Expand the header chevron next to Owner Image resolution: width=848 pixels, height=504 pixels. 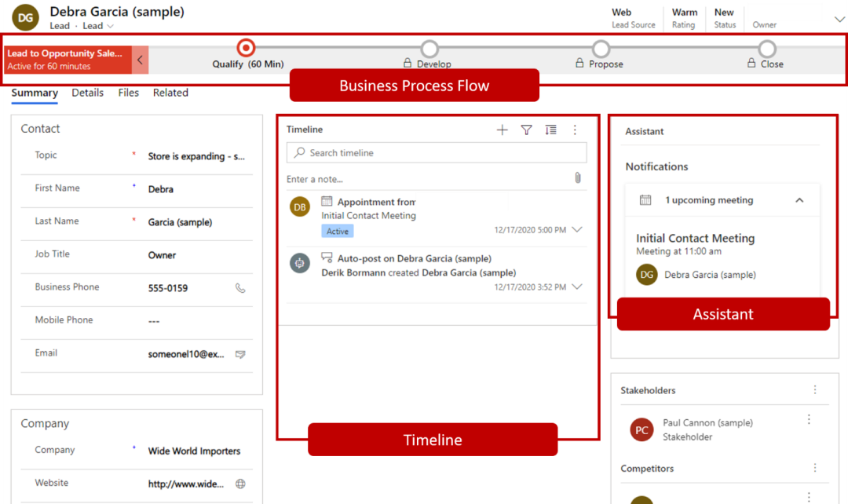point(839,17)
